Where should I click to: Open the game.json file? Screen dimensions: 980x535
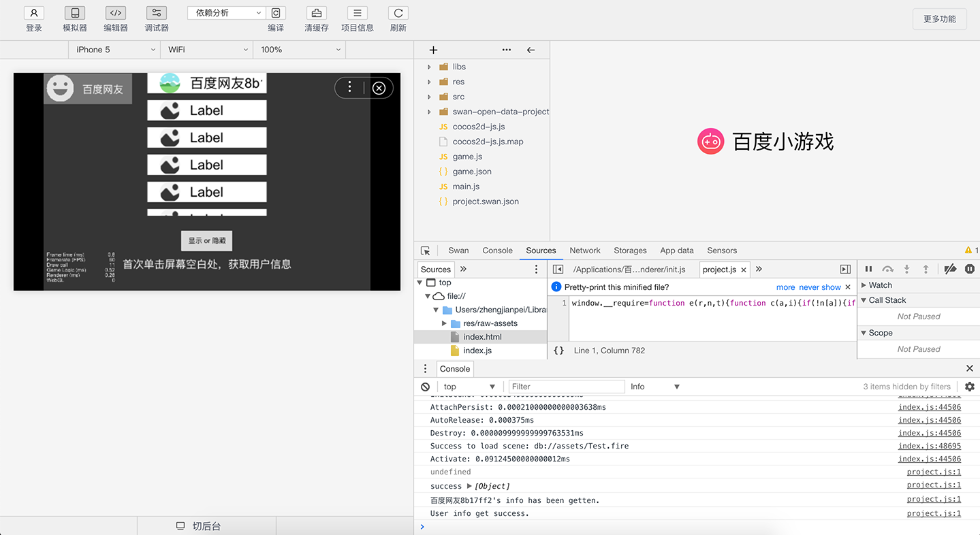[472, 172]
